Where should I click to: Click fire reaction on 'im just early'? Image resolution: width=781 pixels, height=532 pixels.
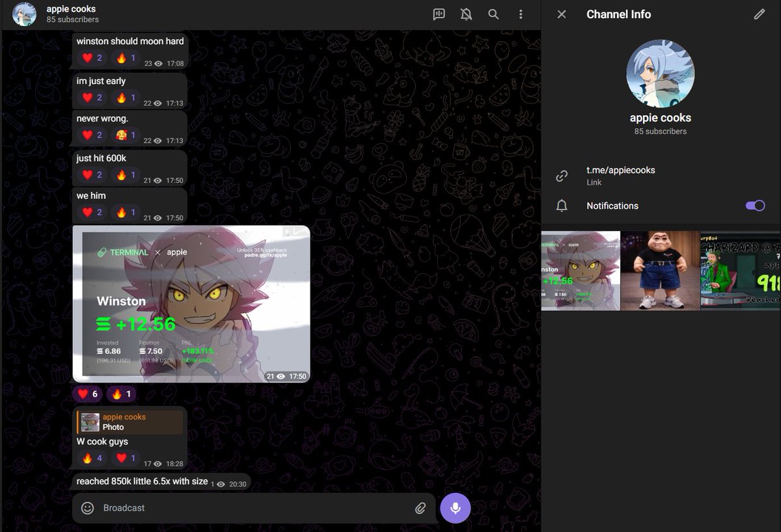(x=126, y=98)
